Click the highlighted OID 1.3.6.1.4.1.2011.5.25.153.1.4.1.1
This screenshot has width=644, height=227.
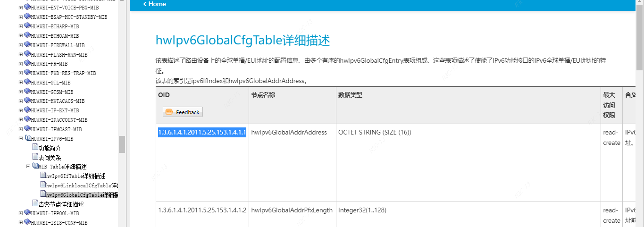[202, 133]
